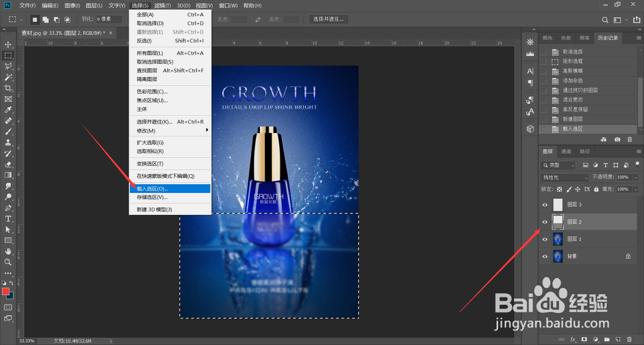The height and width of the screenshot is (345, 644).
Task: Close the 素材.jpg document tab
Action: click(111, 33)
